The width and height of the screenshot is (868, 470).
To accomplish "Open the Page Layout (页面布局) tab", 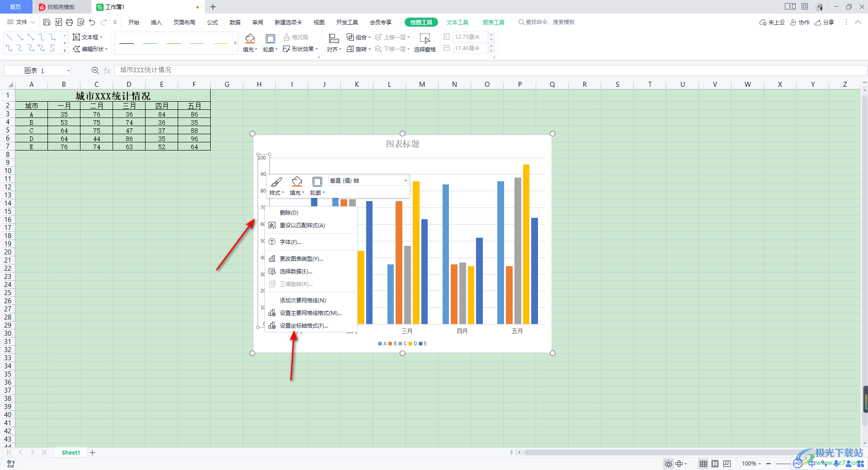I will 184,22.
